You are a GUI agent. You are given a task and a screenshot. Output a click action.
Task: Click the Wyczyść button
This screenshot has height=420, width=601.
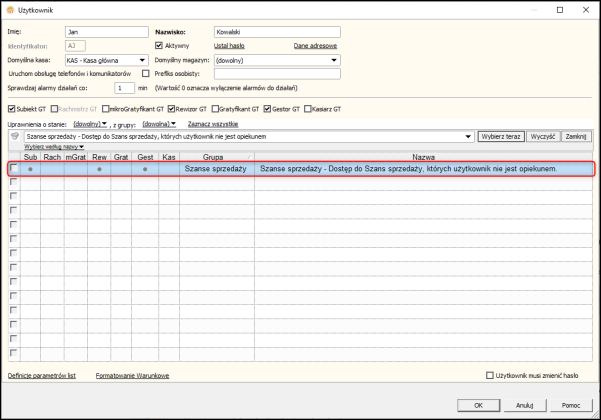[x=543, y=136]
